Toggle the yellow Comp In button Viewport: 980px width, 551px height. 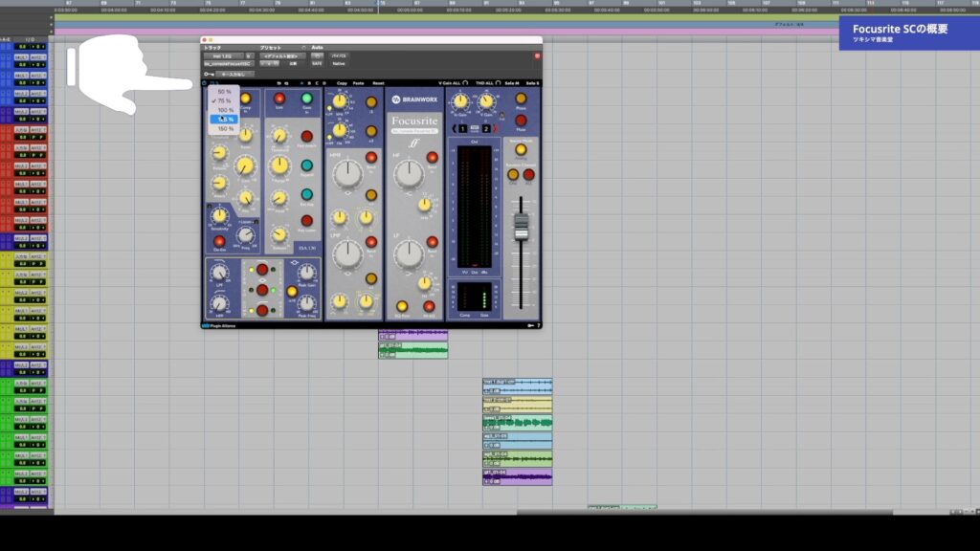point(246,99)
